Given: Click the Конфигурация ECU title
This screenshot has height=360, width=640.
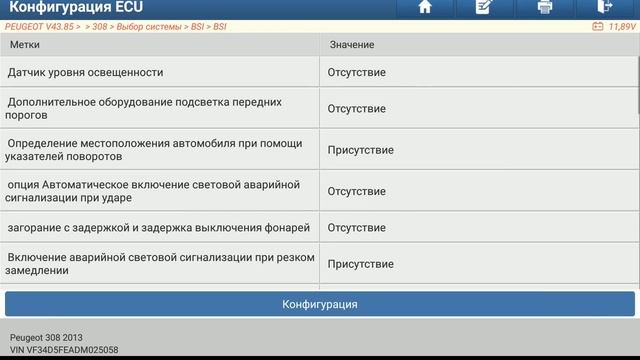Looking at the screenshot, I should (x=76, y=7).
